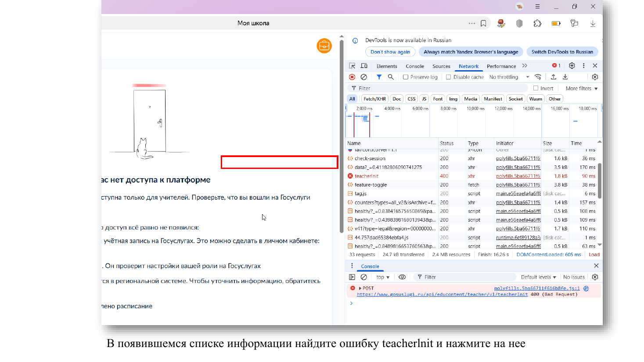Select the inspect element picker icon
644x362 pixels.
352,66
